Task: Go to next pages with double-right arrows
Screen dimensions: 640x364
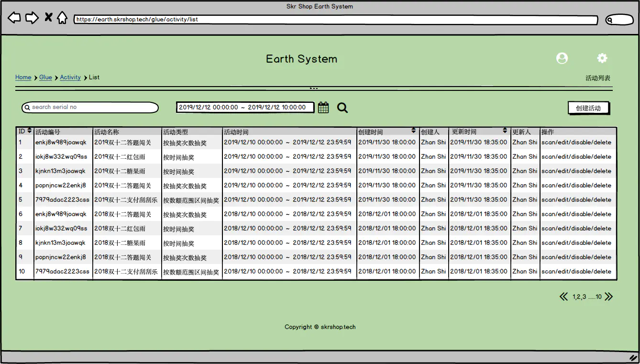Action: pyautogui.click(x=608, y=297)
